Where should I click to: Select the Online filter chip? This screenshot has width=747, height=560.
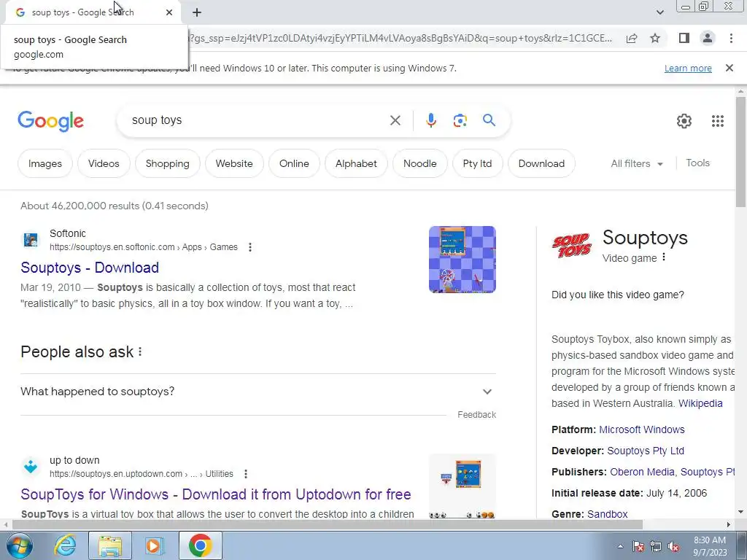tap(294, 163)
